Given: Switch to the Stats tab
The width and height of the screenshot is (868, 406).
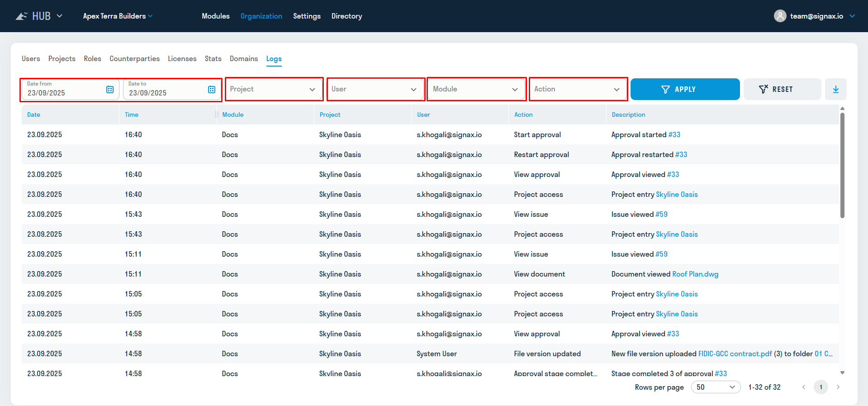Looking at the screenshot, I should click(x=213, y=59).
